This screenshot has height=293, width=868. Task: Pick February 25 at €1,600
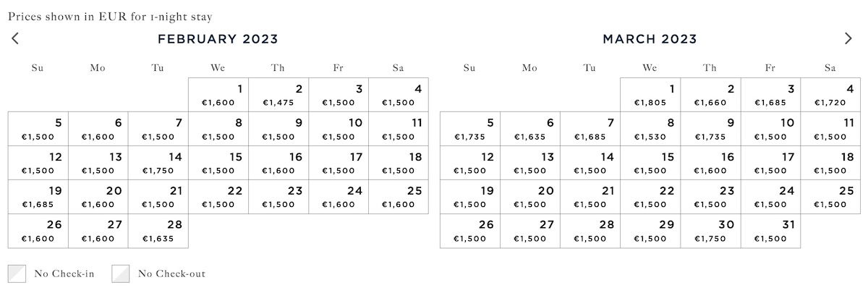(x=399, y=197)
